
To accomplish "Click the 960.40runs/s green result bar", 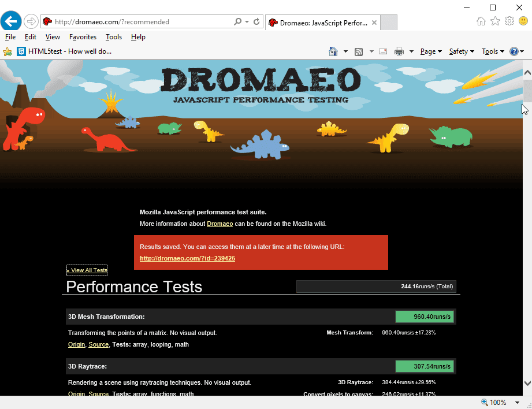I will tap(425, 317).
